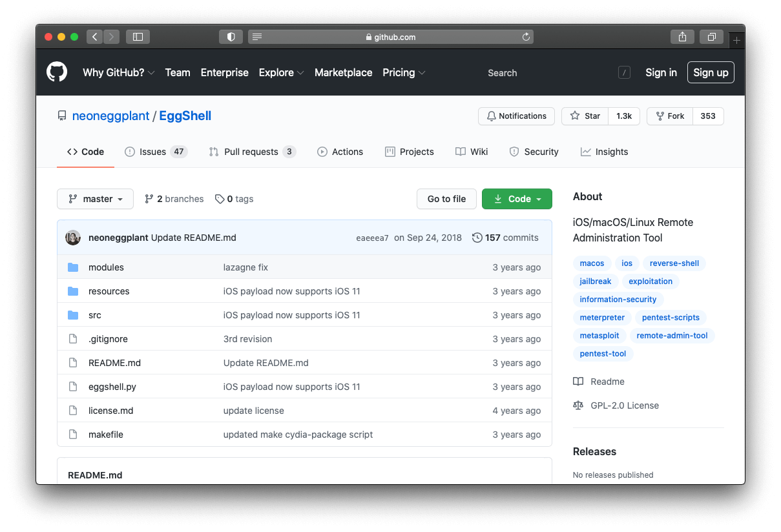This screenshot has width=781, height=532.
Task: Click the GitHub Search field
Action: (x=556, y=73)
